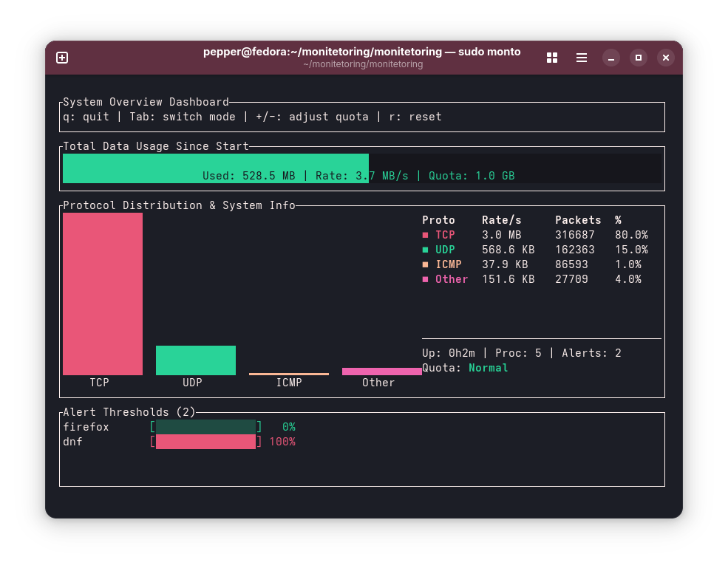Click the TCP red legend square
728x568 pixels.
(425, 235)
